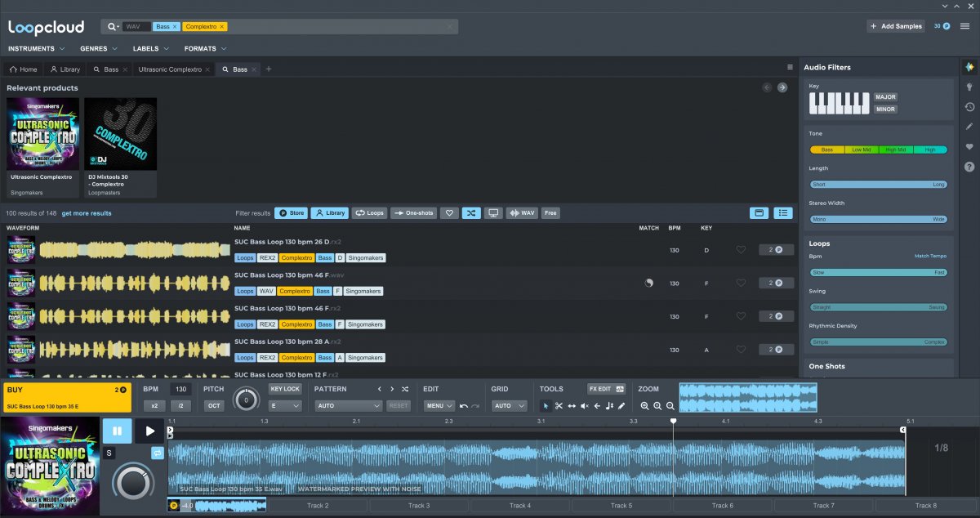Toggle the loop playback button
980x518 pixels.
[158, 453]
